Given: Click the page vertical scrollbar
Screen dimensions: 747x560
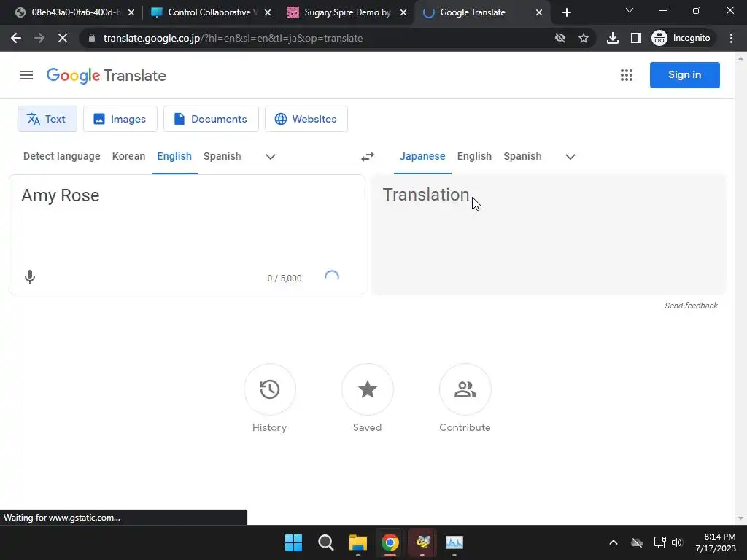Looking at the screenshot, I should [740, 289].
